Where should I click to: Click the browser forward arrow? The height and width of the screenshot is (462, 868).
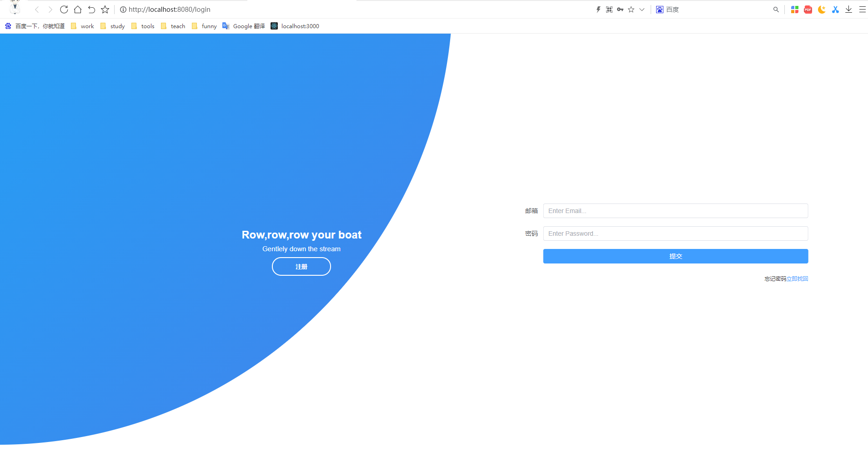click(50, 10)
